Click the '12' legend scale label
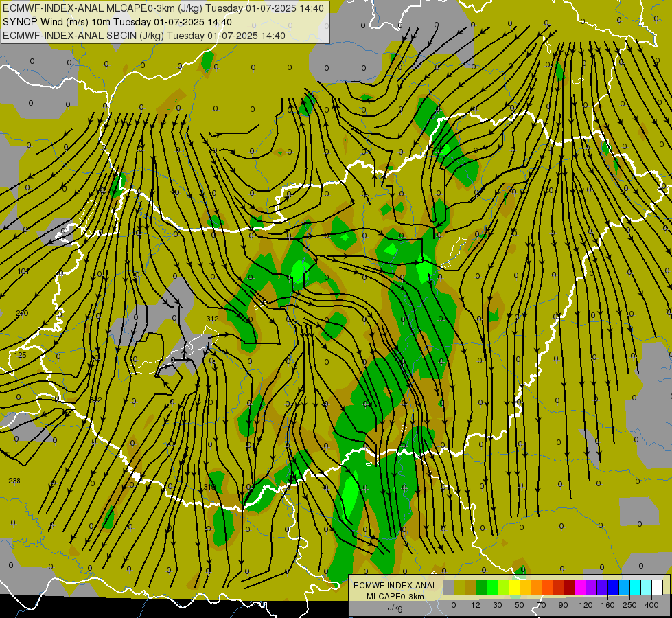The image size is (672, 618). click(476, 605)
